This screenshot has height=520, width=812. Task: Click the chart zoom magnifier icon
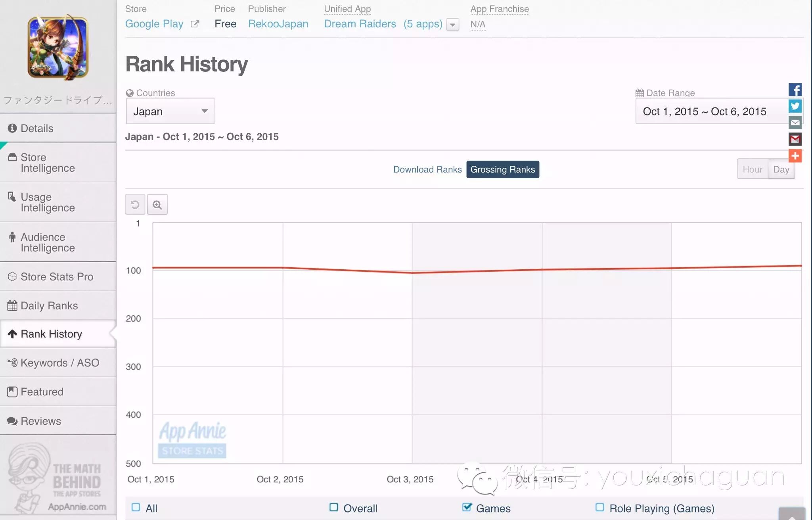click(157, 205)
